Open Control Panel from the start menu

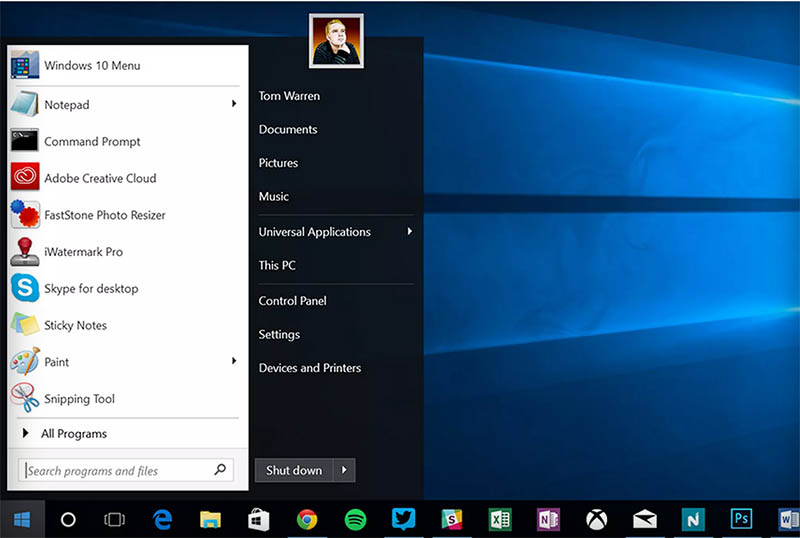(x=292, y=301)
